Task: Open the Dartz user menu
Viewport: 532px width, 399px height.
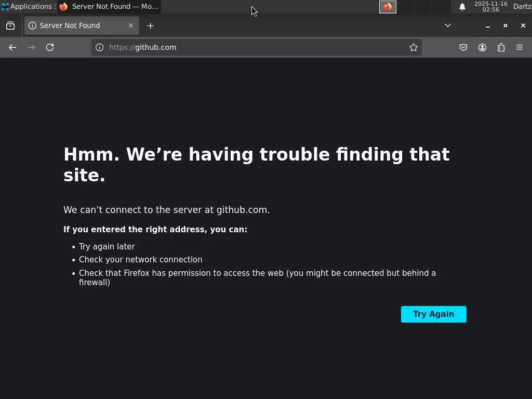Action: coord(522,6)
